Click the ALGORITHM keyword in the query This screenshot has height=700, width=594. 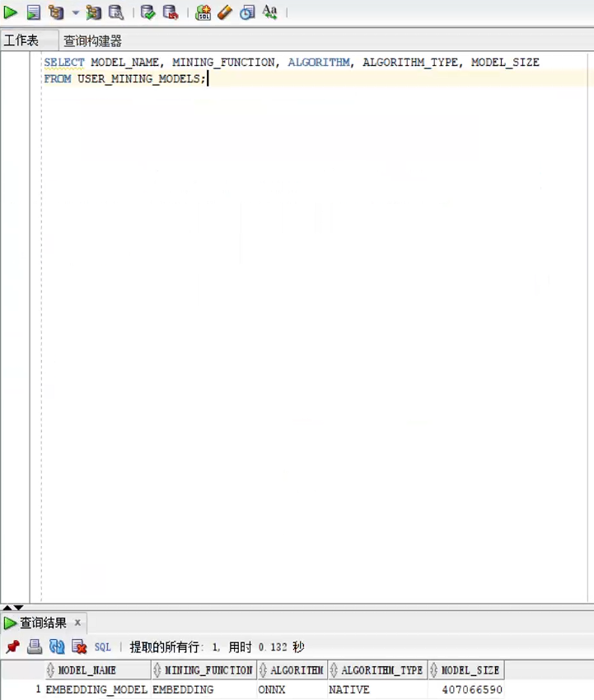319,62
